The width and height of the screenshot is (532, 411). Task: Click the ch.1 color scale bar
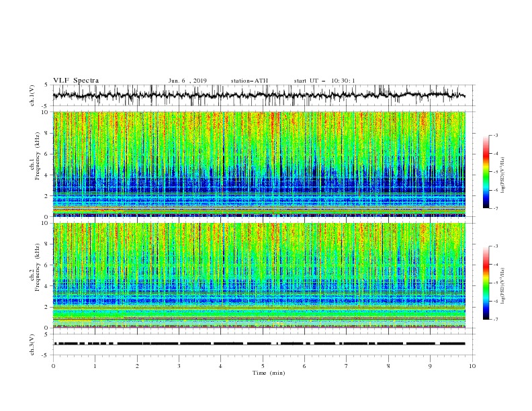[486, 172]
